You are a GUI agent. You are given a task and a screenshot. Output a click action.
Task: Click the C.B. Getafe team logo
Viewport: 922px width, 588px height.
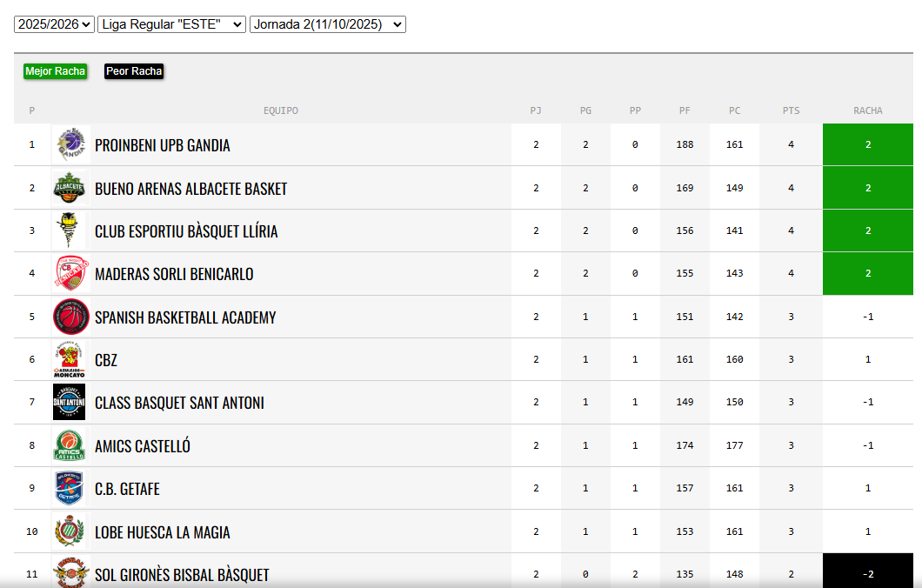(70, 489)
